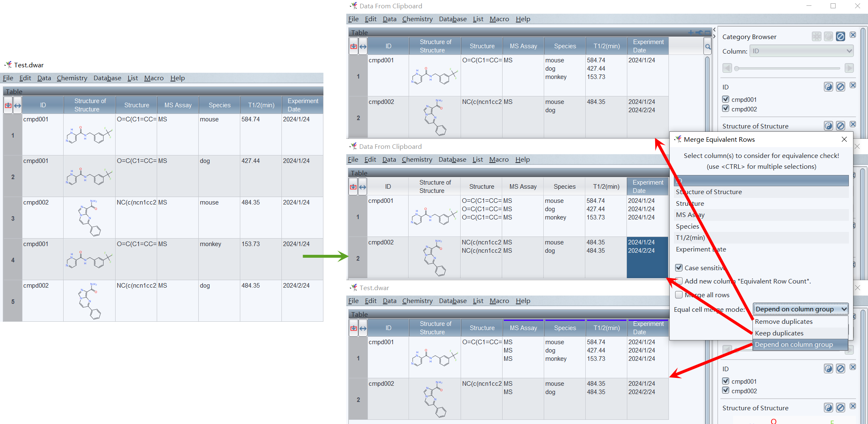Image resolution: width=868 pixels, height=424 pixels.
Task: Select row 3 header in the left table
Action: point(13,218)
